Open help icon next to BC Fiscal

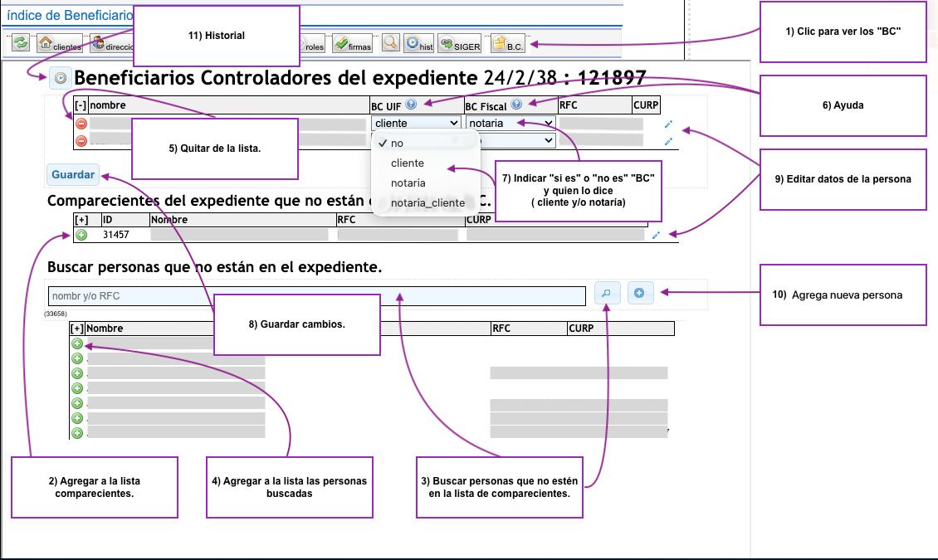[x=516, y=105]
